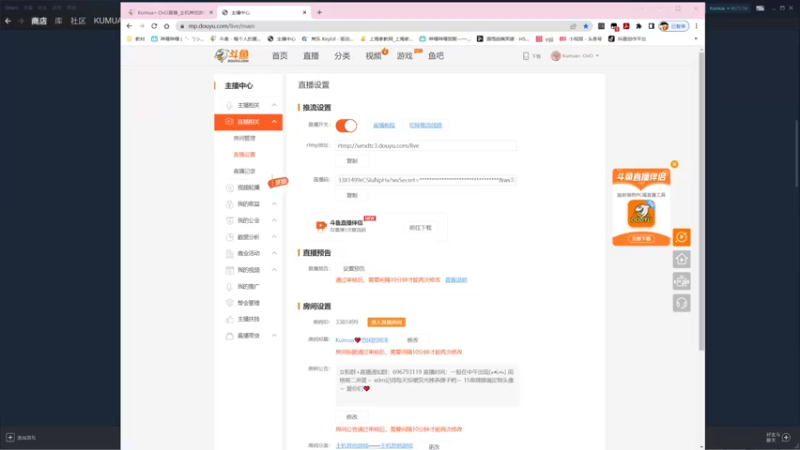Select 直播记录 in sidebar submenu
The image size is (800, 450).
click(x=244, y=171)
